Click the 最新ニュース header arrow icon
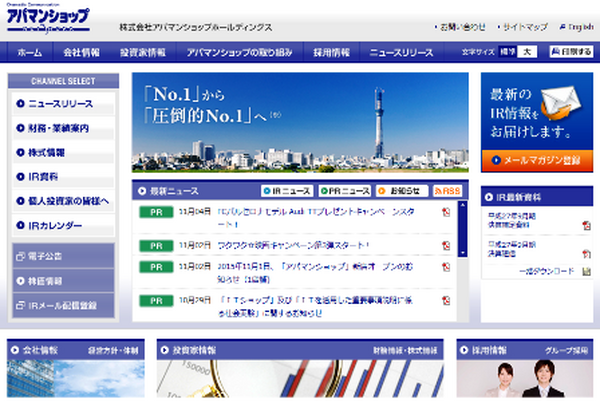Viewport: 600px width, 403px height. click(142, 191)
